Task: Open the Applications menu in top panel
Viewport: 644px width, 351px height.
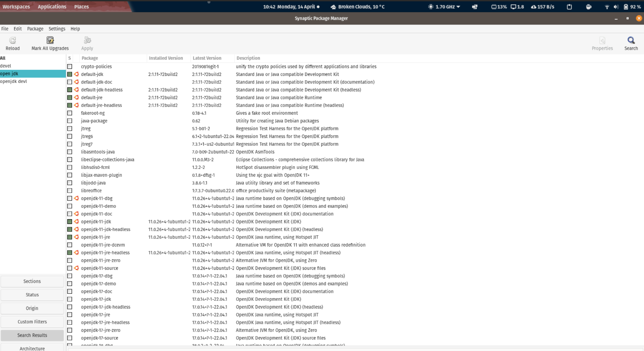Action: tap(52, 7)
